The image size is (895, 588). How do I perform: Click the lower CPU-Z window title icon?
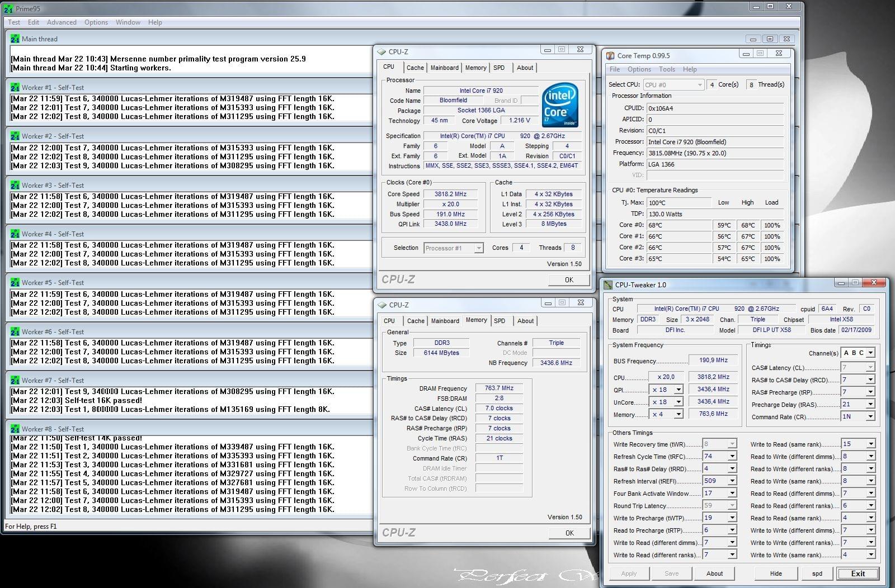click(x=382, y=305)
